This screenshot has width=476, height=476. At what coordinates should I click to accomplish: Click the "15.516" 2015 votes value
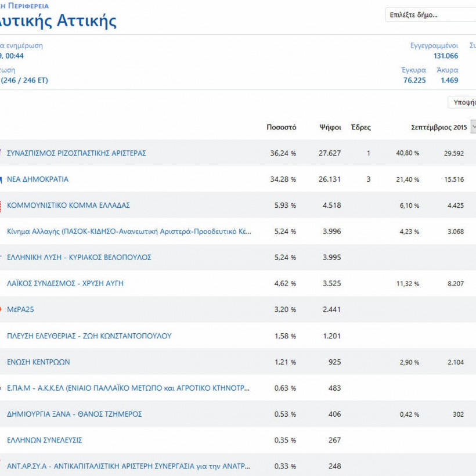click(454, 179)
